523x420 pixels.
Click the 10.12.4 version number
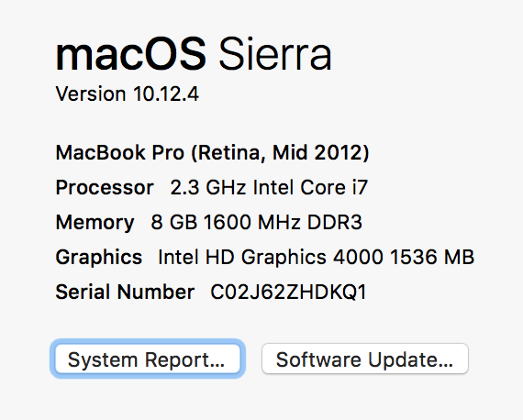(166, 94)
